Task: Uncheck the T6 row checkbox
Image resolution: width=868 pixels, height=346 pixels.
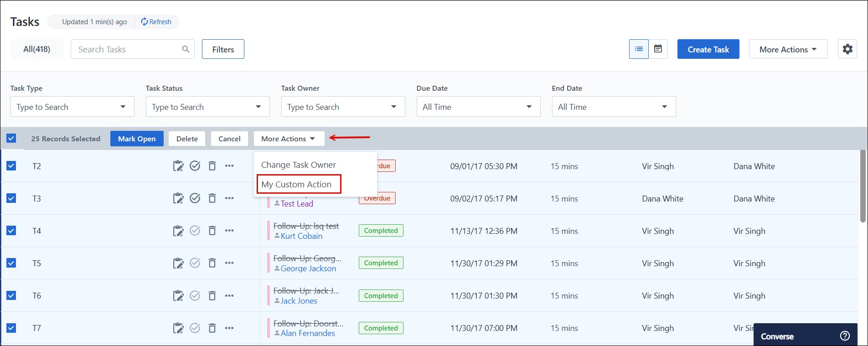Action: 11,295
